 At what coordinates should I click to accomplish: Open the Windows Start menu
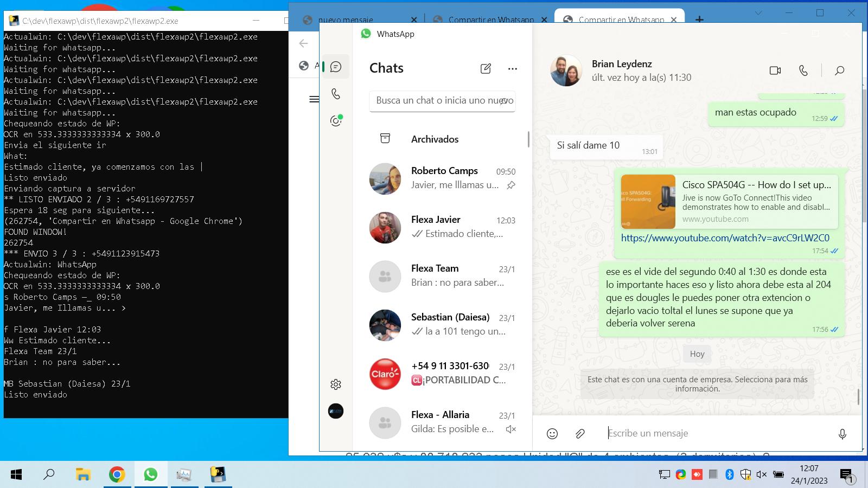(16, 474)
